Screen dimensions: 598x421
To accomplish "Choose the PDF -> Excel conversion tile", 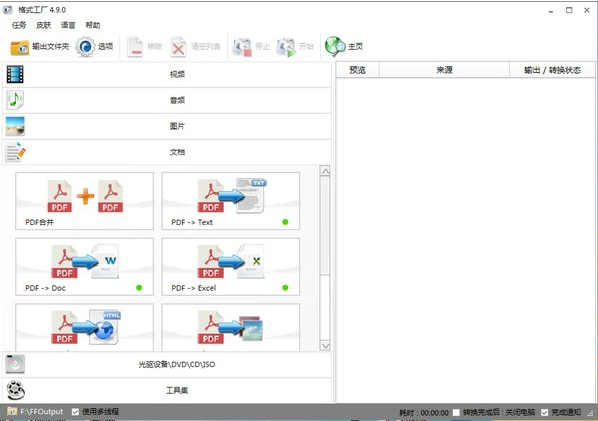I will [231, 267].
